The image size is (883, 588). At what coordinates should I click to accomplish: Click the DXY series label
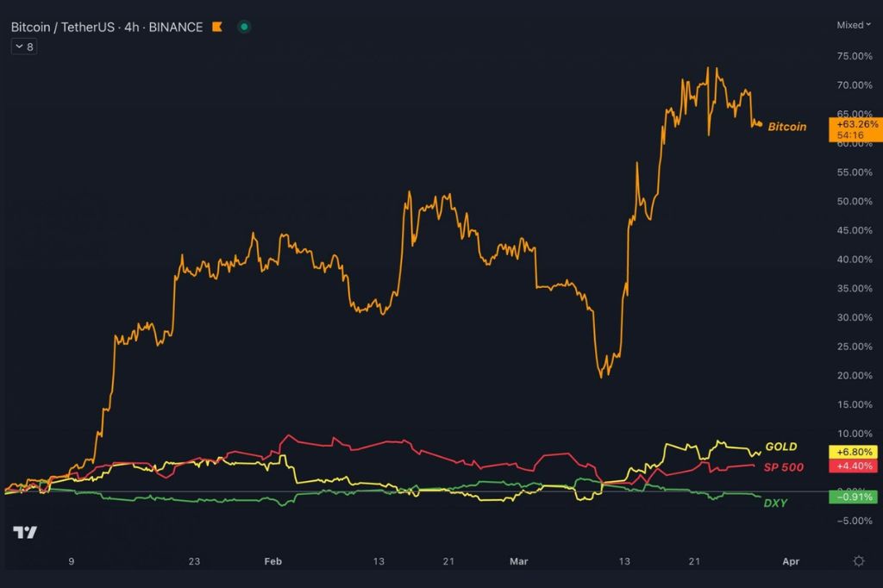(775, 503)
